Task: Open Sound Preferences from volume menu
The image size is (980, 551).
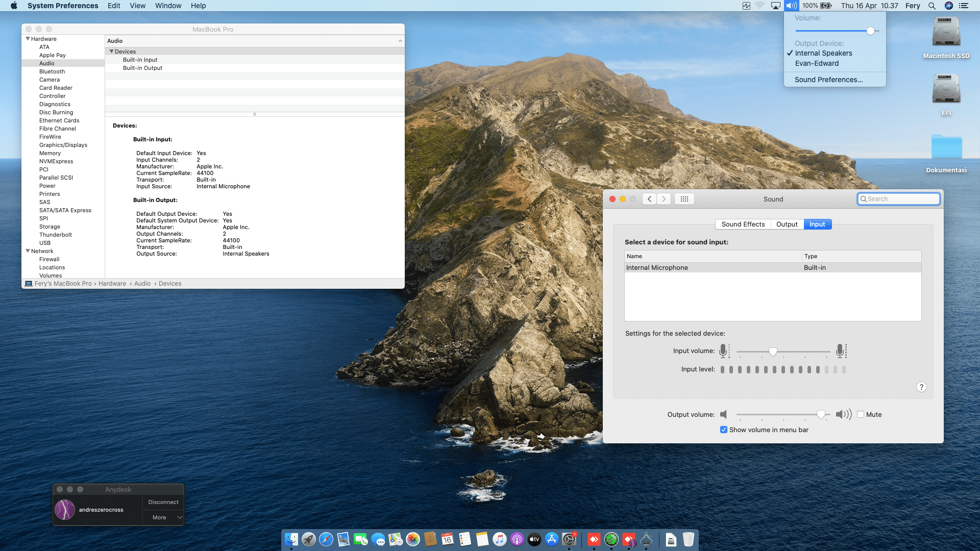Action: tap(828, 80)
